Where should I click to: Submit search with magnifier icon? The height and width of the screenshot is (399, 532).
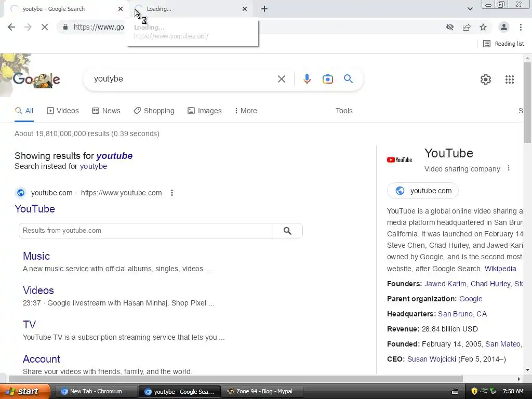point(348,79)
